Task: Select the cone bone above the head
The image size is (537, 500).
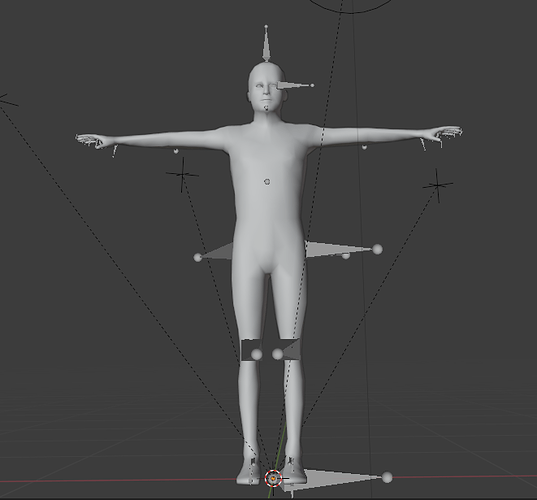Action: (x=266, y=44)
